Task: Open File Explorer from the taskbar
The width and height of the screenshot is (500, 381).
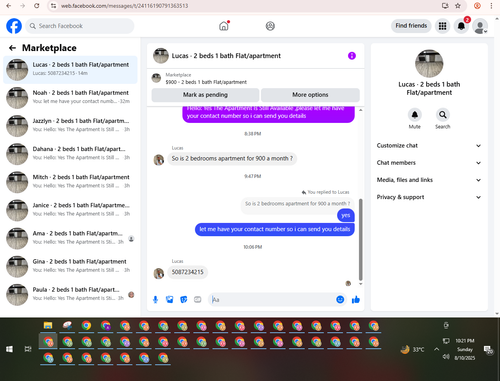Action: (x=48, y=325)
